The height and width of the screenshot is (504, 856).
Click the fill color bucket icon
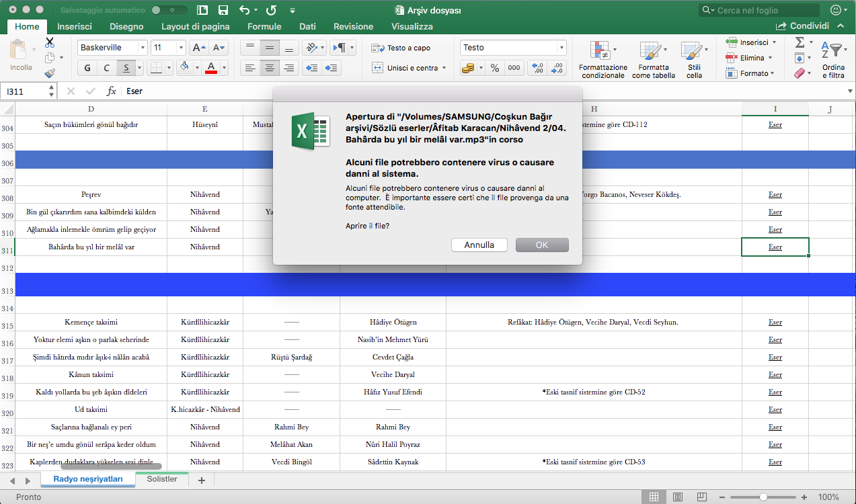click(185, 67)
